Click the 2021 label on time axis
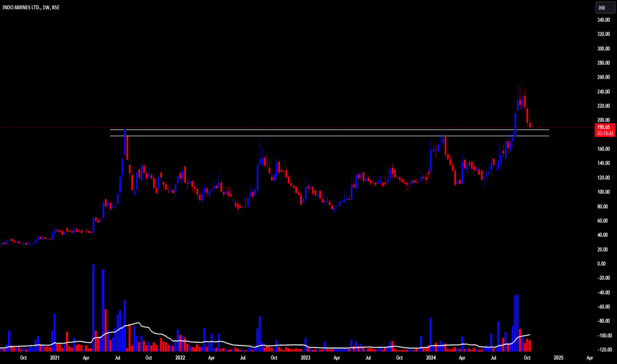 [55, 357]
